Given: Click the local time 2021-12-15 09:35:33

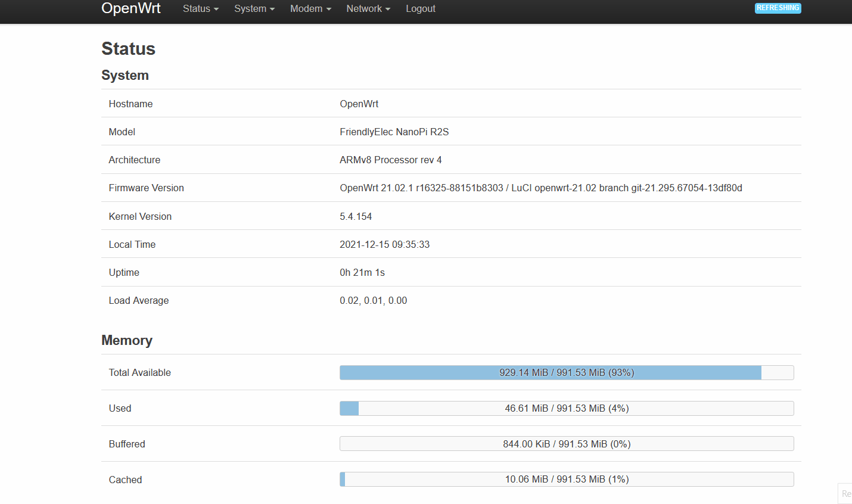Looking at the screenshot, I should [385, 244].
